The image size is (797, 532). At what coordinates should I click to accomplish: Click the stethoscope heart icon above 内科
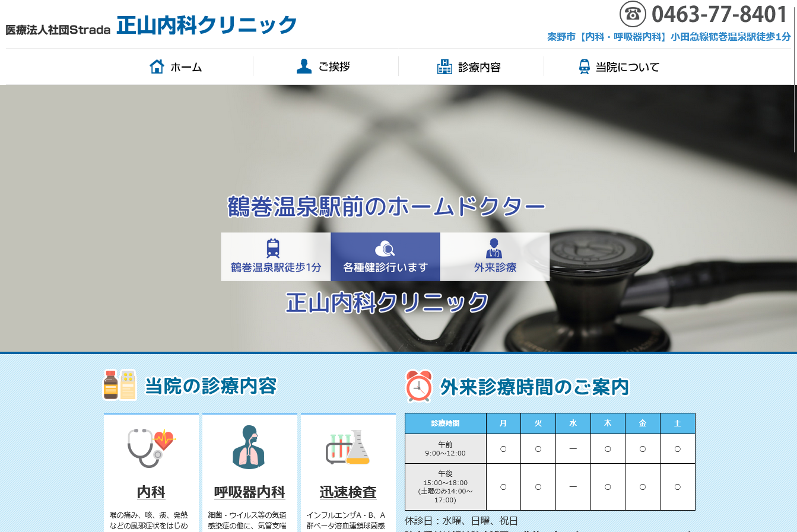[x=151, y=448]
